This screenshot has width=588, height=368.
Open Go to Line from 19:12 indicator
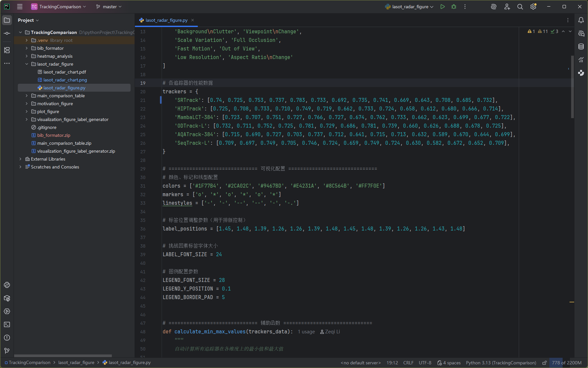coord(392,363)
